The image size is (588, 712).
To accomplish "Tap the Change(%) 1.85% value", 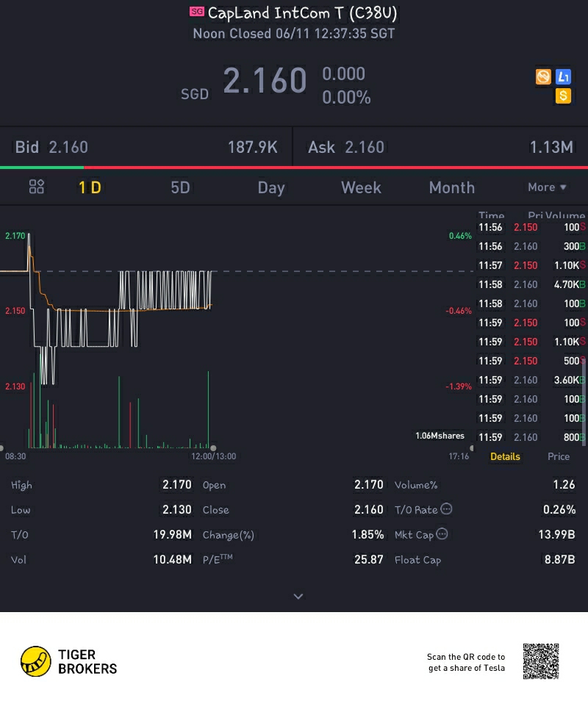I will 367,534.
